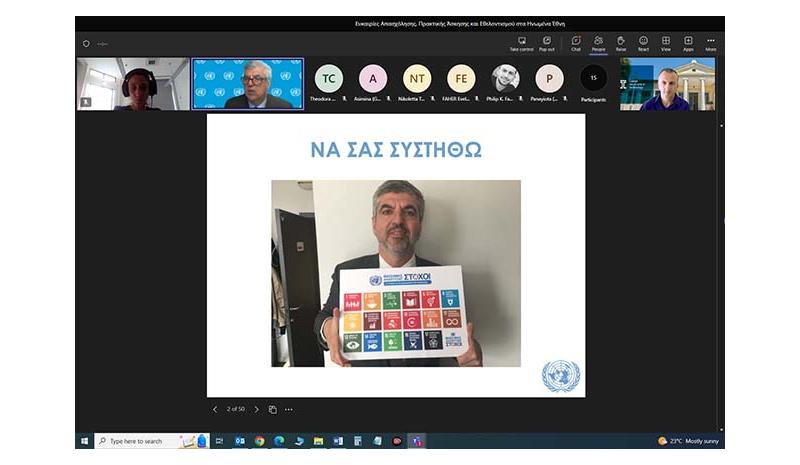Screen dimensions: 800x465
Task: Select participant avatar FE
Action: (461, 79)
